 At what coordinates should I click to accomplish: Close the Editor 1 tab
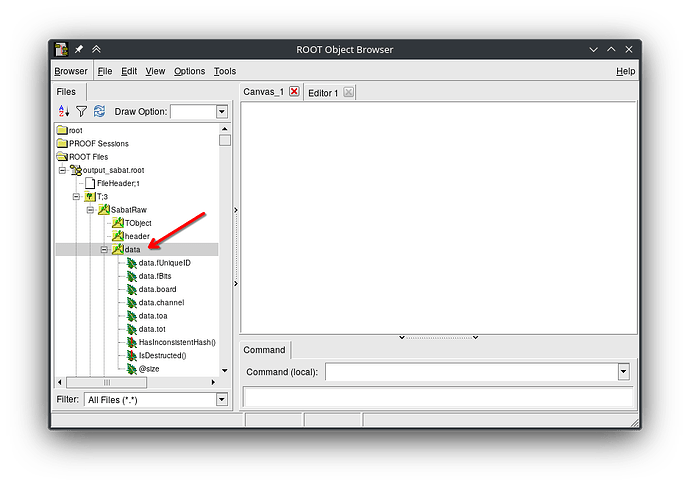point(348,92)
